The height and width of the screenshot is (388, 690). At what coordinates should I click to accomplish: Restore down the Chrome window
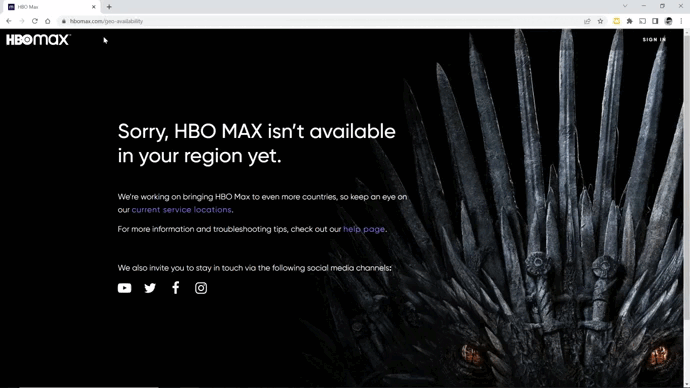[662, 6]
